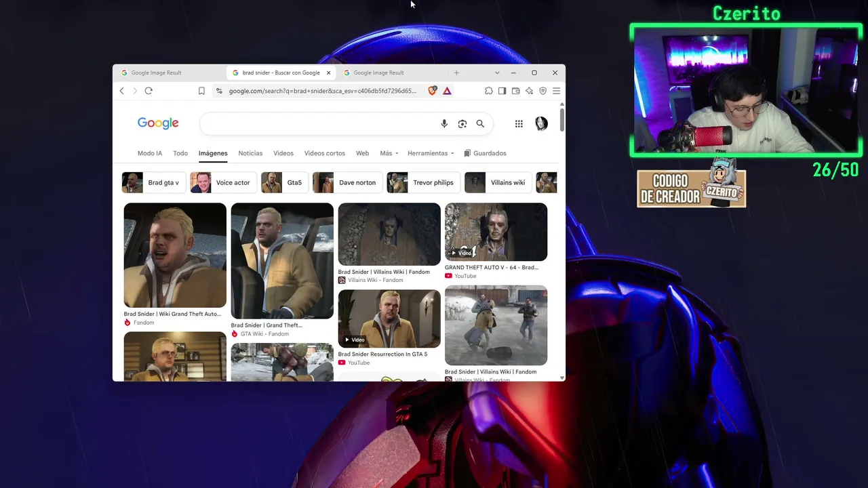Expand the Más dropdown menu

[x=389, y=153]
